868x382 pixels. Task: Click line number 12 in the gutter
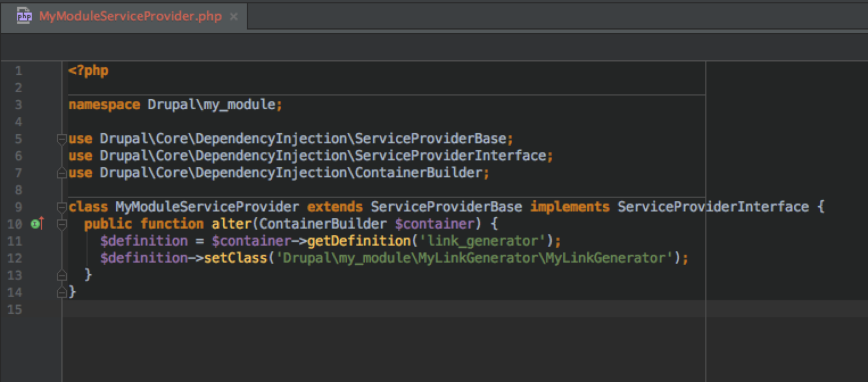pyautogui.click(x=15, y=258)
